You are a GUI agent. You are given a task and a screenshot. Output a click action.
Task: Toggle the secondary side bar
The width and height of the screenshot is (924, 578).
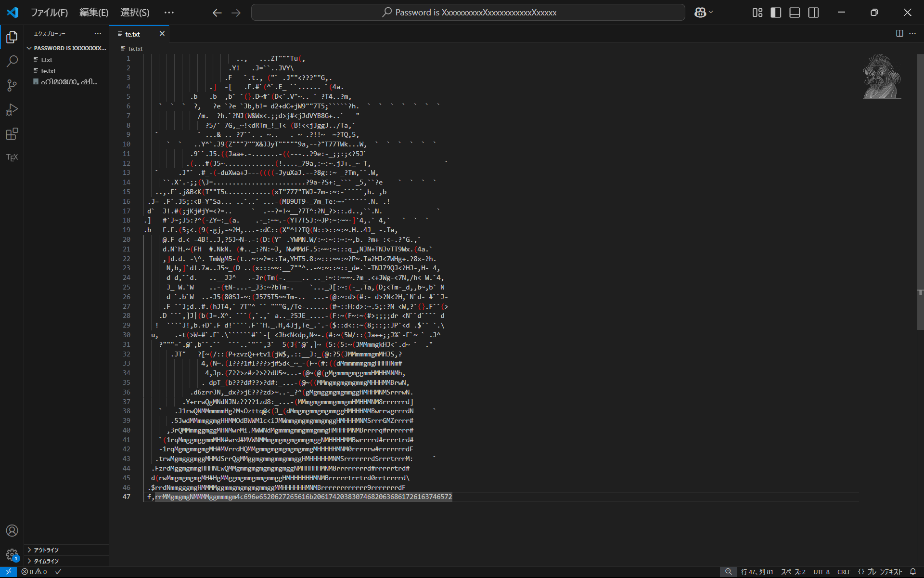[x=813, y=13]
